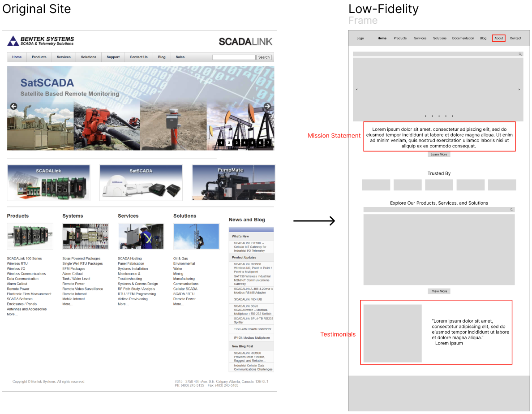The height and width of the screenshot is (414, 532).
Task: Open the SCADALink product banner thumbnail
Action: (48, 183)
